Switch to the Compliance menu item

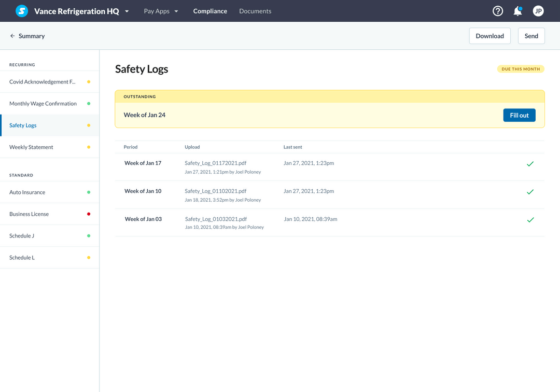[209, 10]
